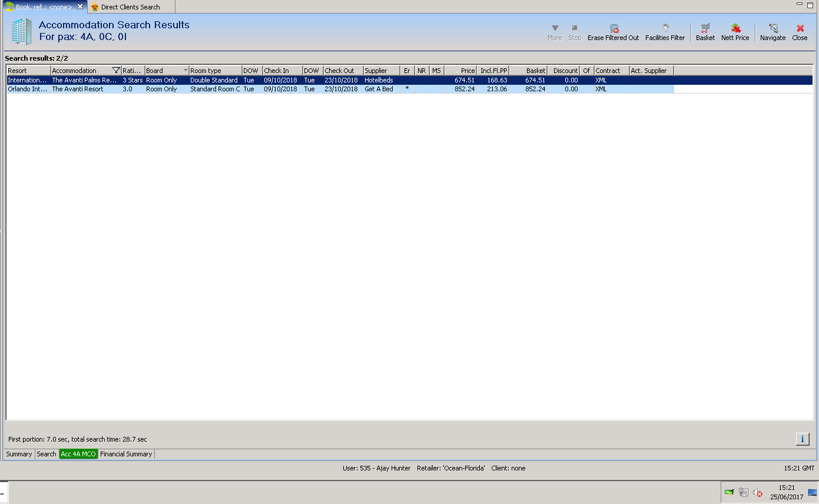
Task: Click the 213.06 per-person price cell
Action: [x=493, y=89]
